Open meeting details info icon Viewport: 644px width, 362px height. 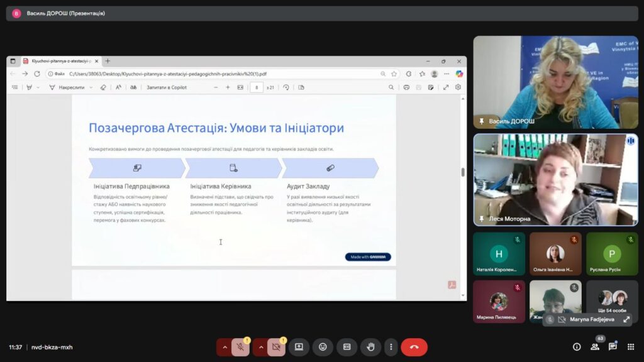coord(576,347)
